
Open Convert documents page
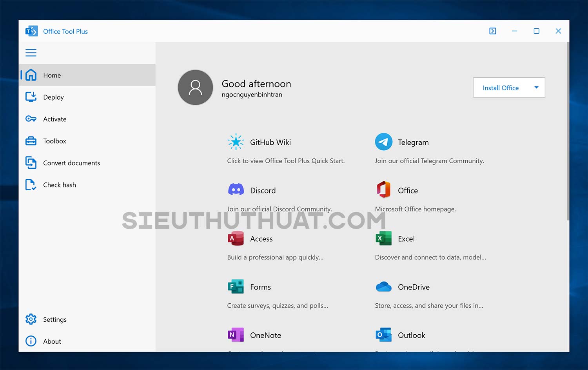(x=87, y=163)
